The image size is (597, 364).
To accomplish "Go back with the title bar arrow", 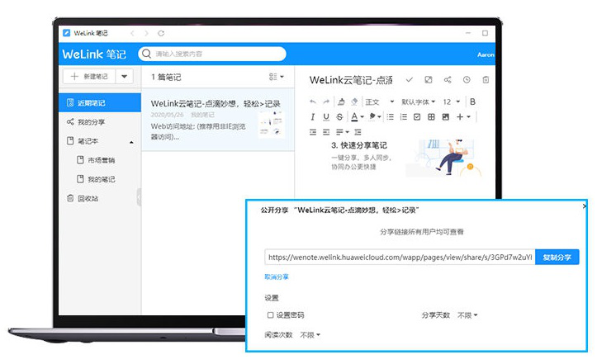I will point(132,33).
